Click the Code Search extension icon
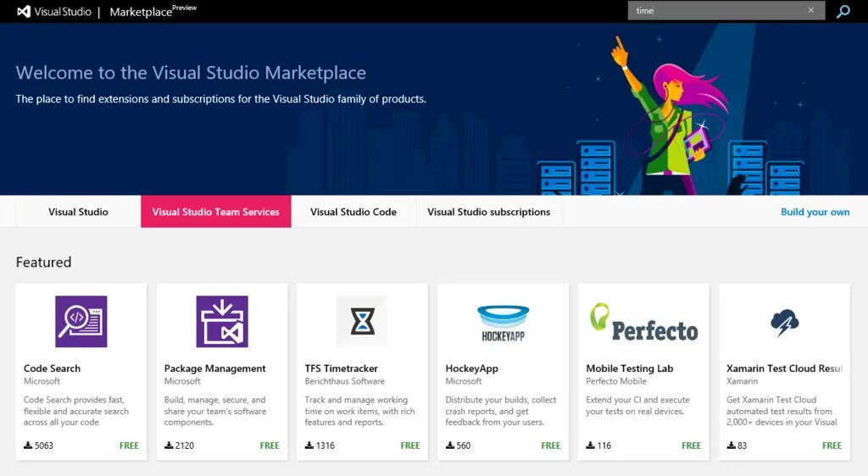Viewport: 868px width, 476px height. pos(81,321)
